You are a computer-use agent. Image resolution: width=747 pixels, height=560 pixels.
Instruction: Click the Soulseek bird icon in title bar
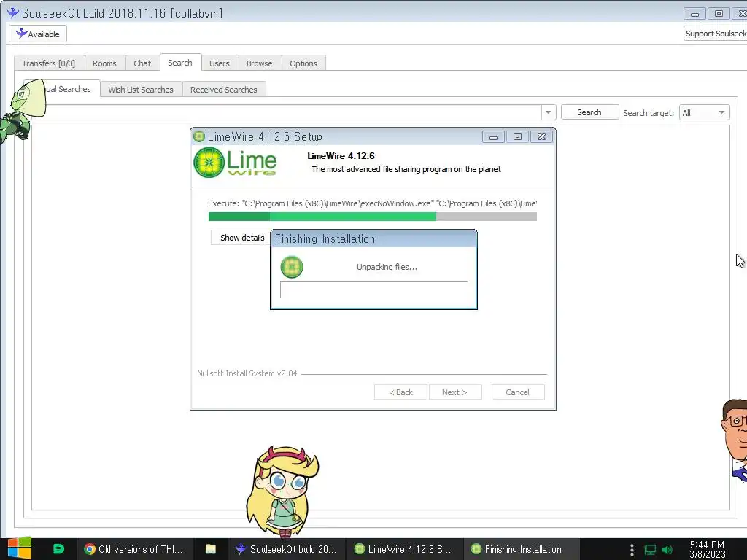(x=13, y=13)
